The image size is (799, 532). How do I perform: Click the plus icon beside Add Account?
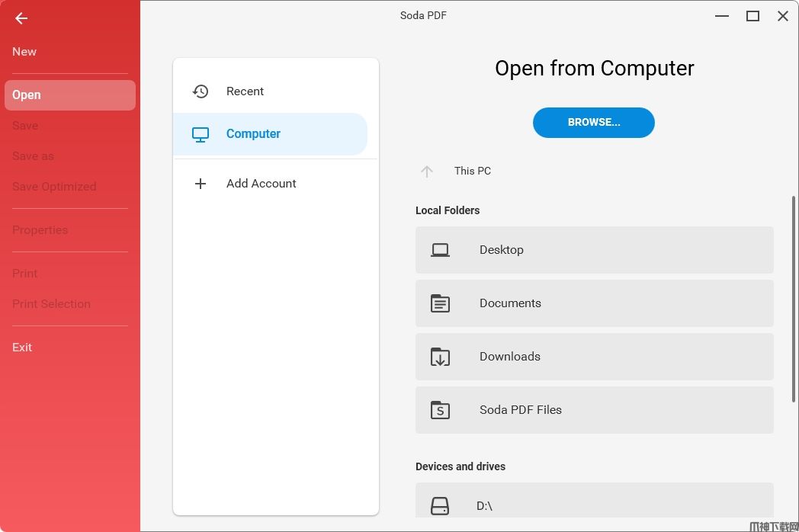pos(201,184)
